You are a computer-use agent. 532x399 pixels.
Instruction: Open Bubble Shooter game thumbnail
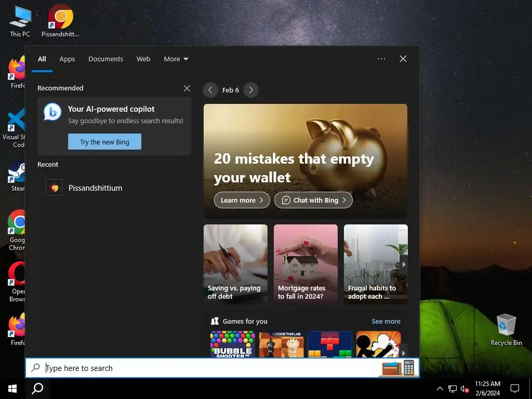232,344
